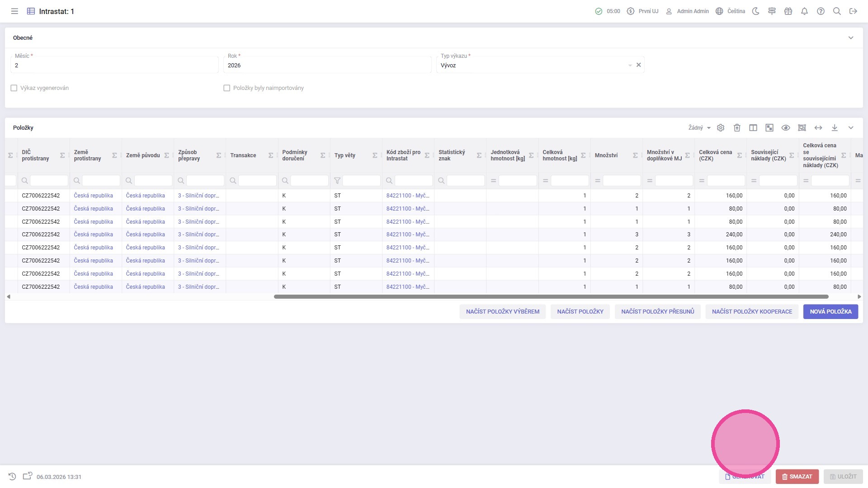Collapse the Obecné section
This screenshot has width=868, height=488.
pos(851,38)
